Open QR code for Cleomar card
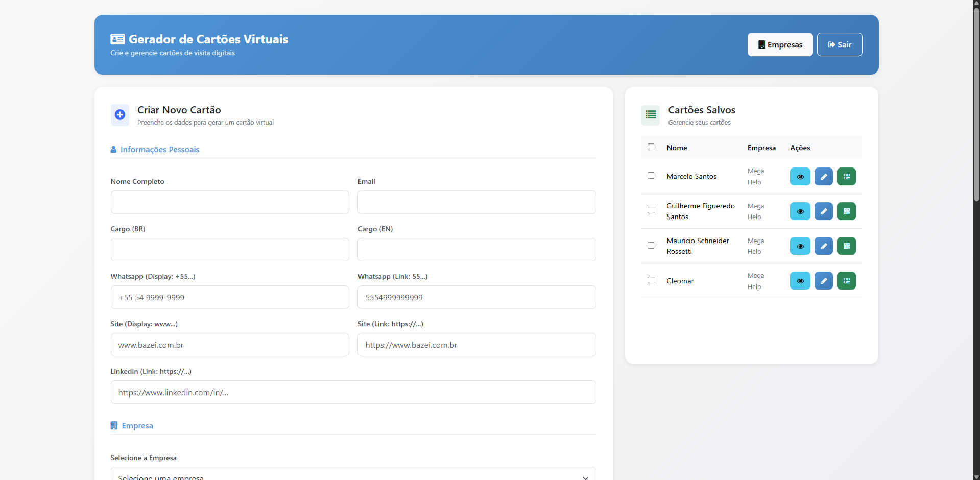980x480 pixels. click(x=846, y=281)
